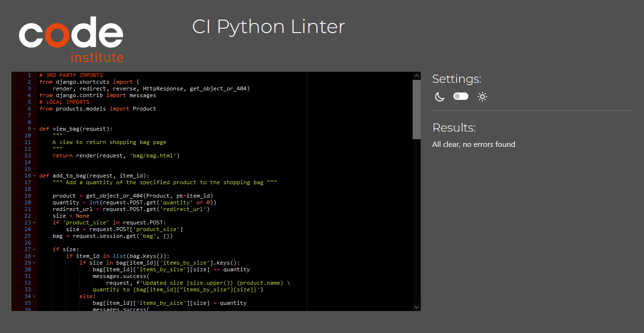The height and width of the screenshot is (333, 644).
Task: Click the '+= quantity' line 30 code
Action: click(x=171, y=269)
